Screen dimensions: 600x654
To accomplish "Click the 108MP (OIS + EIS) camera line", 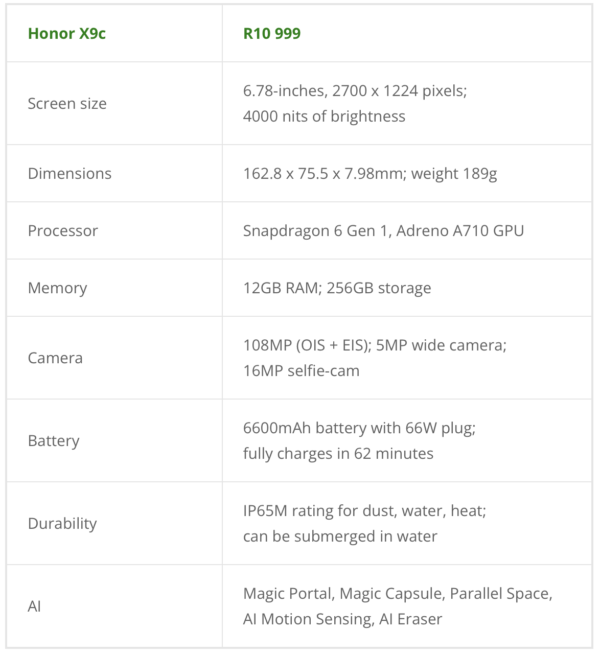I will 375,345.
